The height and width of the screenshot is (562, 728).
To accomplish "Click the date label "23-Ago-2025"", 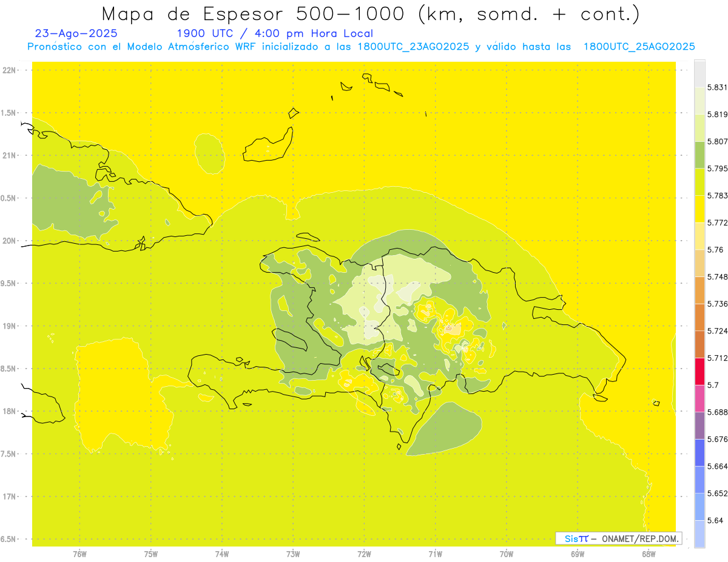I will [x=76, y=33].
